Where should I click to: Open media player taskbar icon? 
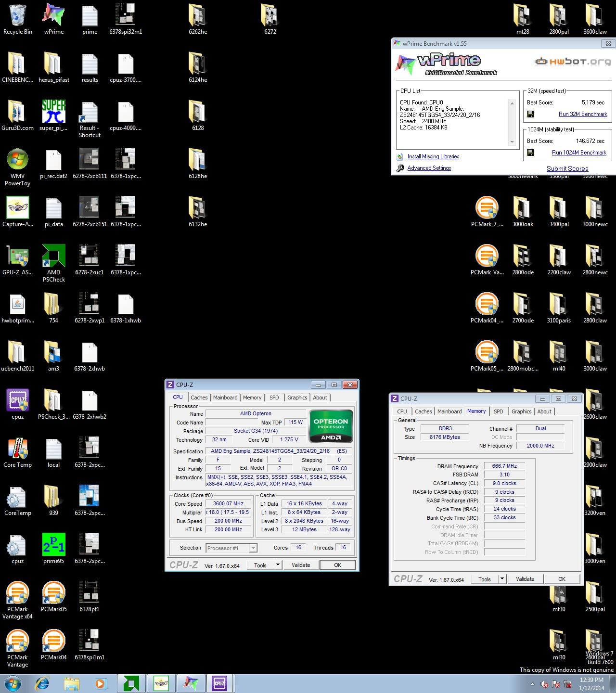(100, 683)
